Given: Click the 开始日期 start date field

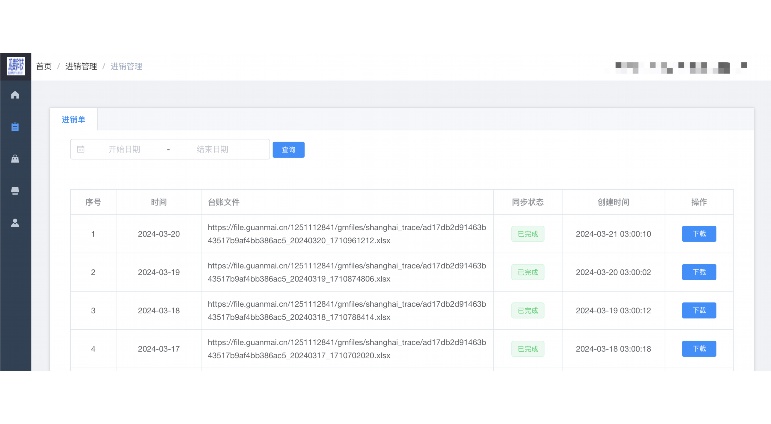Looking at the screenshot, I should 124,150.
